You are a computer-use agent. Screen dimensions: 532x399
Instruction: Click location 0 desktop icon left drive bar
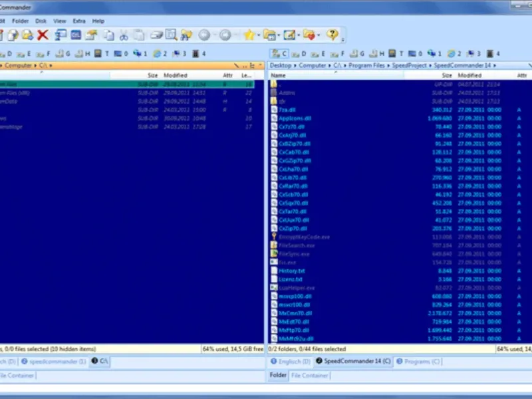point(121,54)
